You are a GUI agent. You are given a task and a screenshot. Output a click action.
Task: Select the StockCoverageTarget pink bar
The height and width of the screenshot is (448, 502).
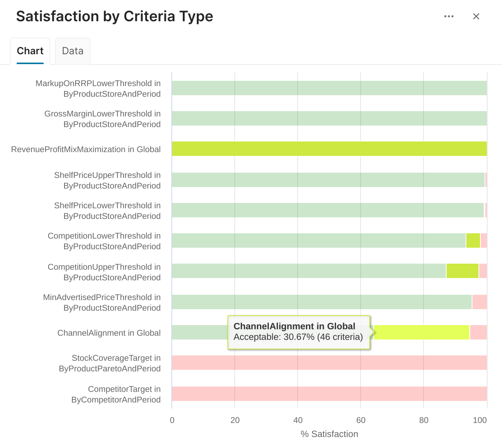pyautogui.click(x=329, y=363)
